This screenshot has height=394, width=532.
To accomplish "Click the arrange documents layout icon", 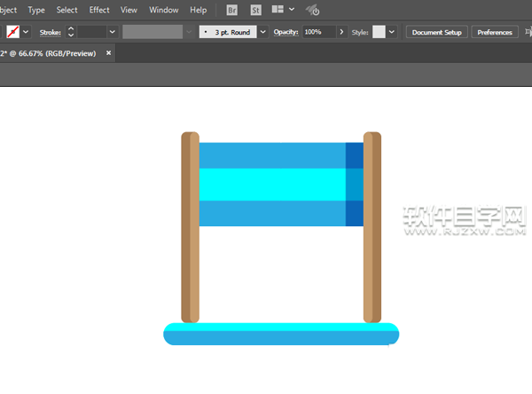I will point(278,10).
